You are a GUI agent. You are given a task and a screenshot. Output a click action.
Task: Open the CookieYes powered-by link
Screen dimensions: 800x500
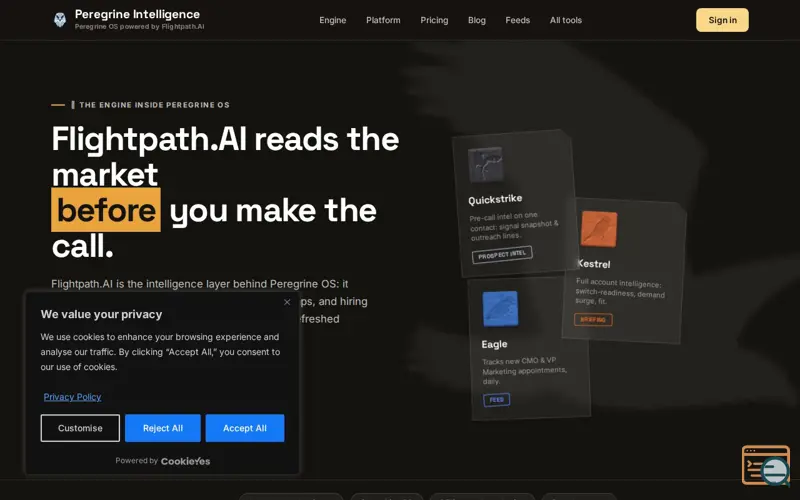(185, 461)
